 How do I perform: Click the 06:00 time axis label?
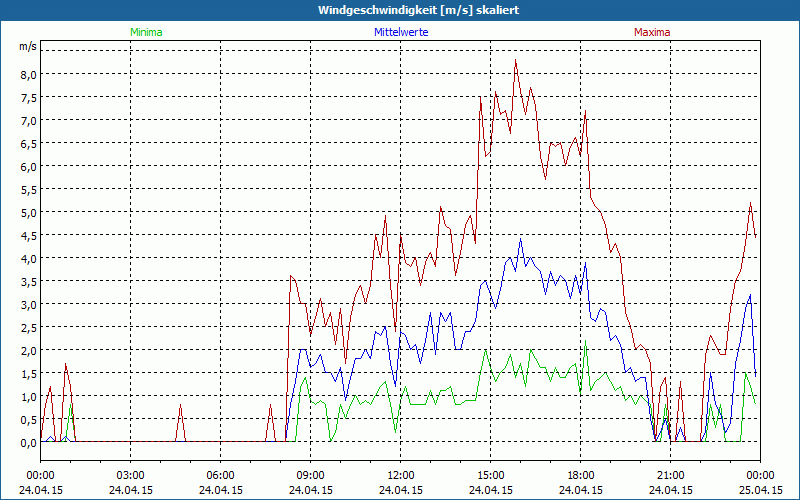[x=220, y=476]
